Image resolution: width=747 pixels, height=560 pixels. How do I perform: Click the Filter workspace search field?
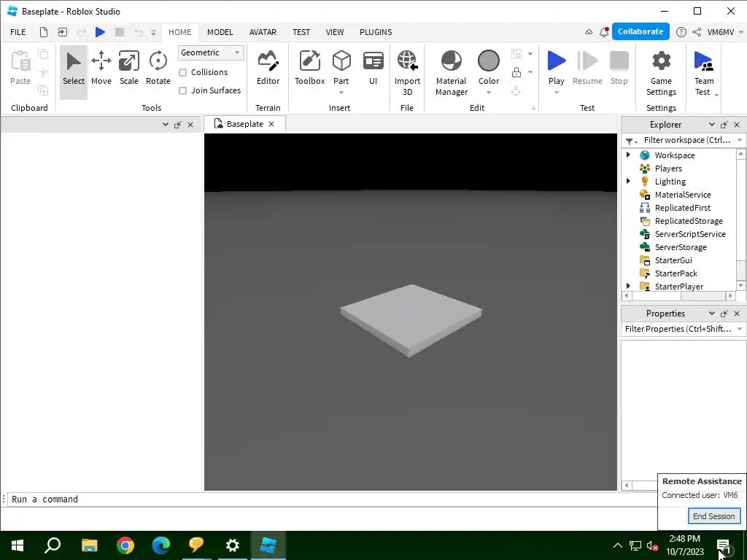click(x=687, y=140)
